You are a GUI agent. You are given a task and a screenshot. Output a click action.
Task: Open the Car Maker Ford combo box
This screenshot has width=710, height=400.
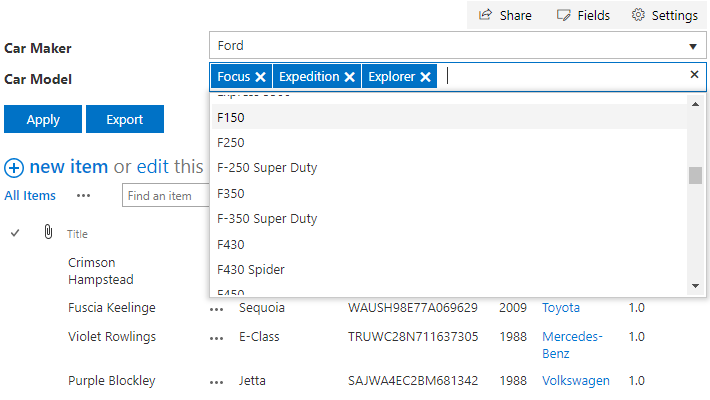coord(457,45)
